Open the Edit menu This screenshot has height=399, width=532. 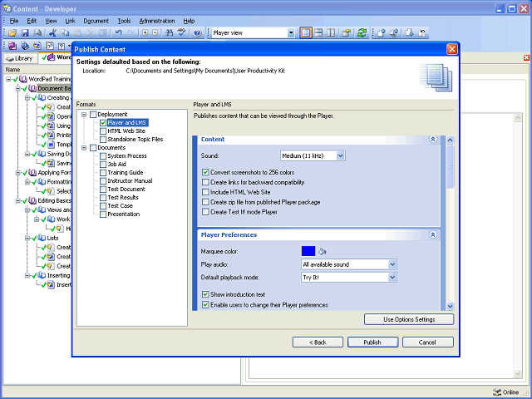tap(32, 21)
